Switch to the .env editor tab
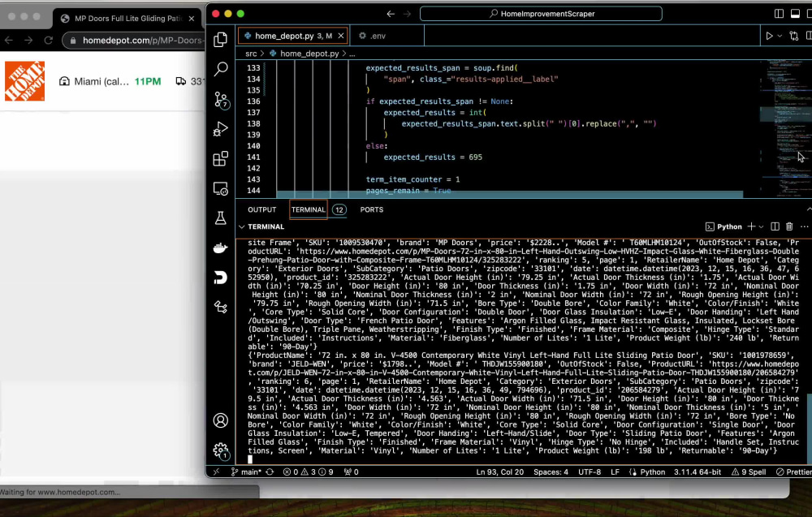The width and height of the screenshot is (812, 517). coord(373,36)
